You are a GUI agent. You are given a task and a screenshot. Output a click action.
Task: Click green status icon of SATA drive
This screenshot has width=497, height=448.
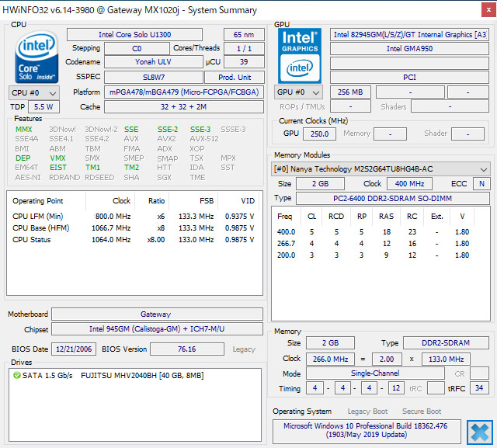tap(16, 376)
